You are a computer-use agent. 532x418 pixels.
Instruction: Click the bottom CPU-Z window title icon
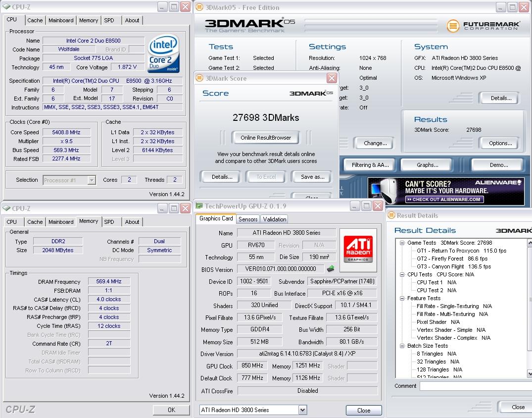point(6,208)
